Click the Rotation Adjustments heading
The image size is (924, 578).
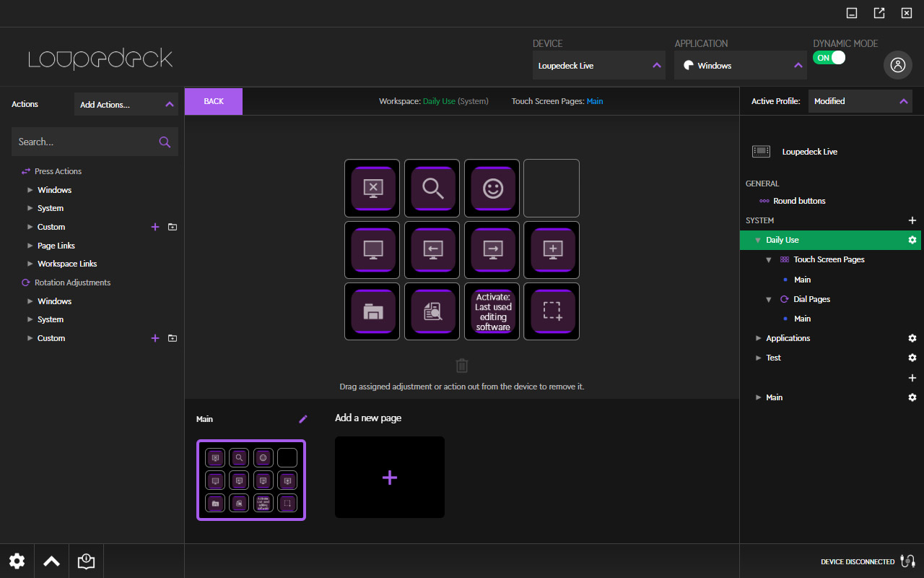pyautogui.click(x=72, y=282)
